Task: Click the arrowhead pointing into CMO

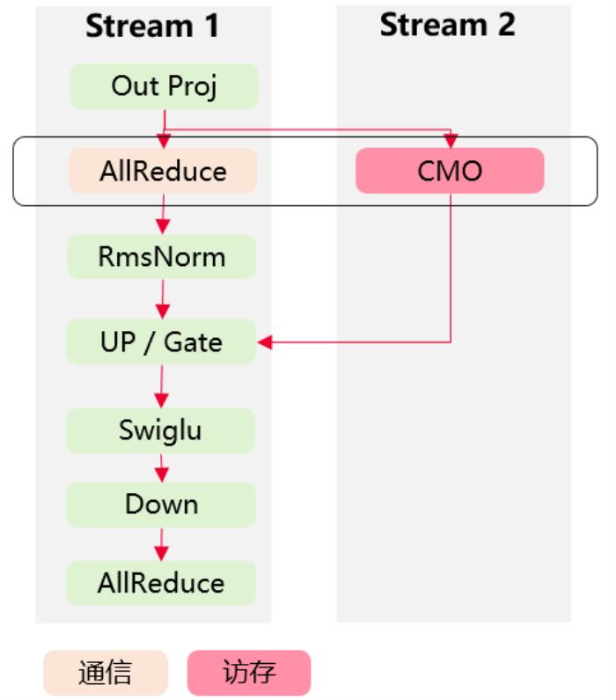Action: point(451,142)
